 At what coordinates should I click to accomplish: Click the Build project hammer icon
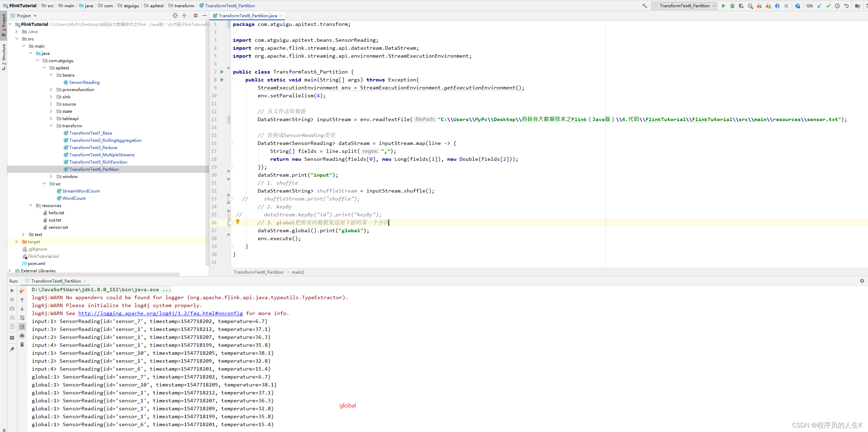(644, 6)
